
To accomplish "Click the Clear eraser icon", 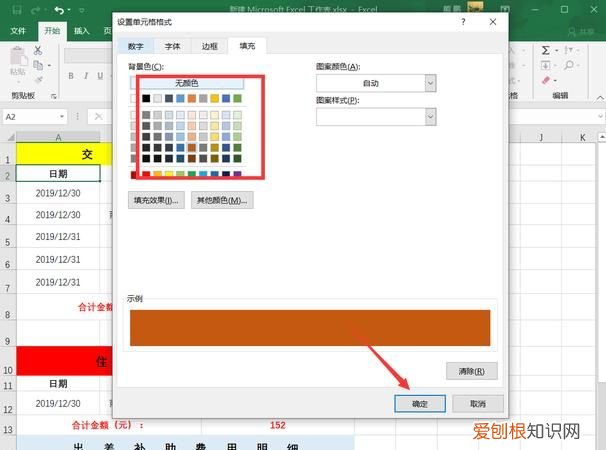I will 546,80.
